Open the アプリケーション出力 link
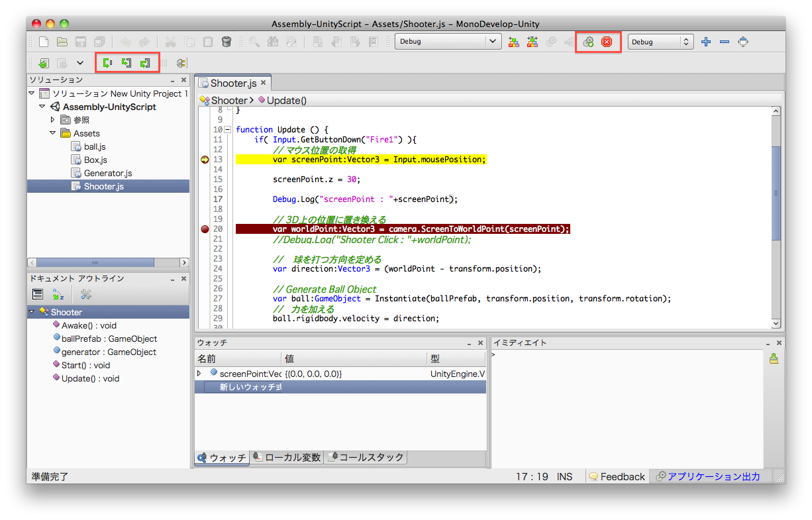The image size is (812, 520). pos(707,476)
